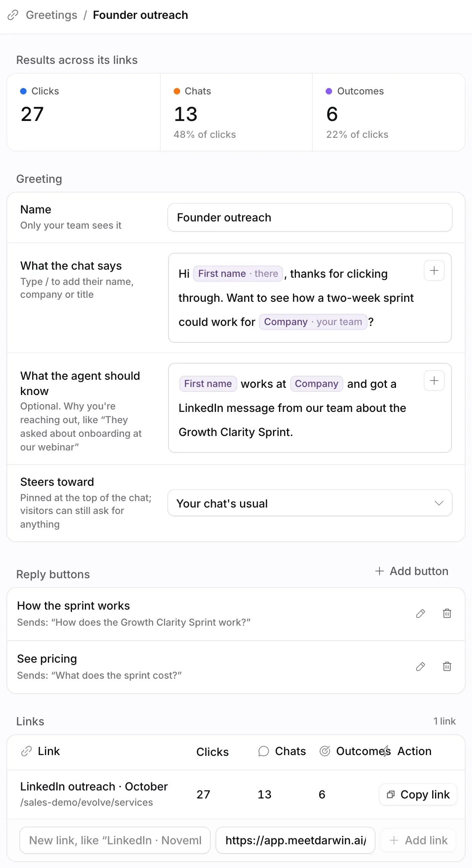Add variable to What the chat says
This screenshot has height=868, width=472.
pos(434,270)
